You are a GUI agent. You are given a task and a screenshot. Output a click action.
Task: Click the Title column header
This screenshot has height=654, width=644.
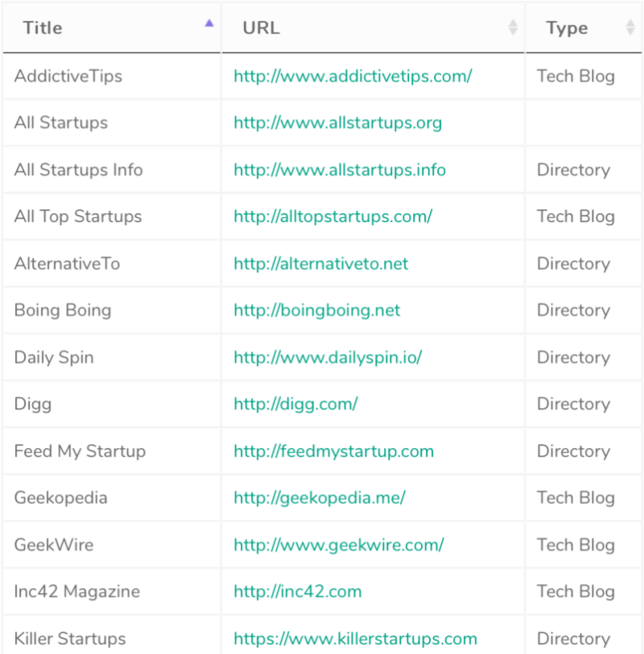point(43,28)
